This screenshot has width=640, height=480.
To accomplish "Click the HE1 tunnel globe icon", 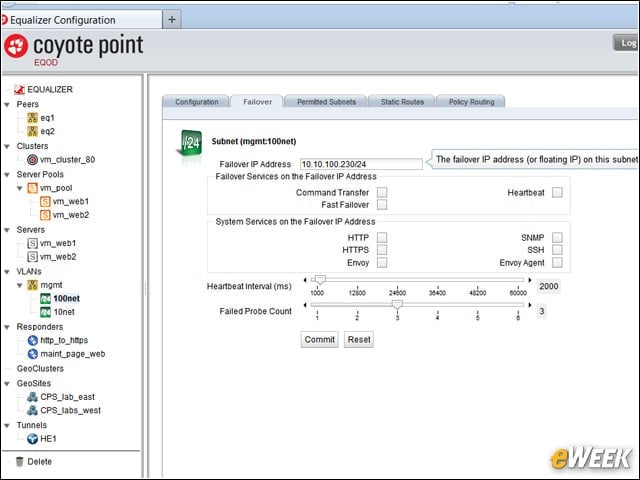I will 32,439.
